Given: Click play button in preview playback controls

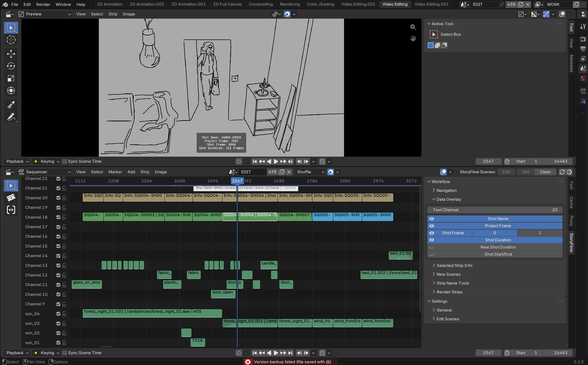Looking at the screenshot, I should (276, 161).
